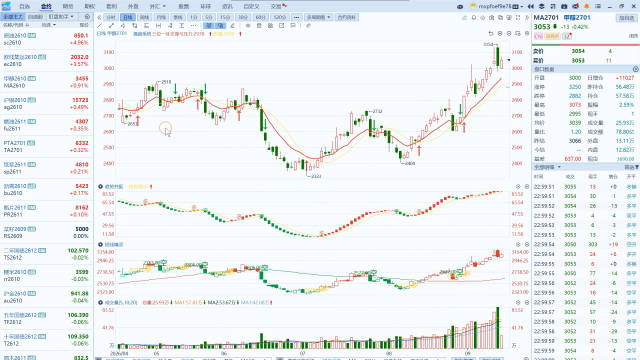This screenshot has height=360, width=640.
Task: Select the bu2610 watchlist row
Action: tap(46, 189)
